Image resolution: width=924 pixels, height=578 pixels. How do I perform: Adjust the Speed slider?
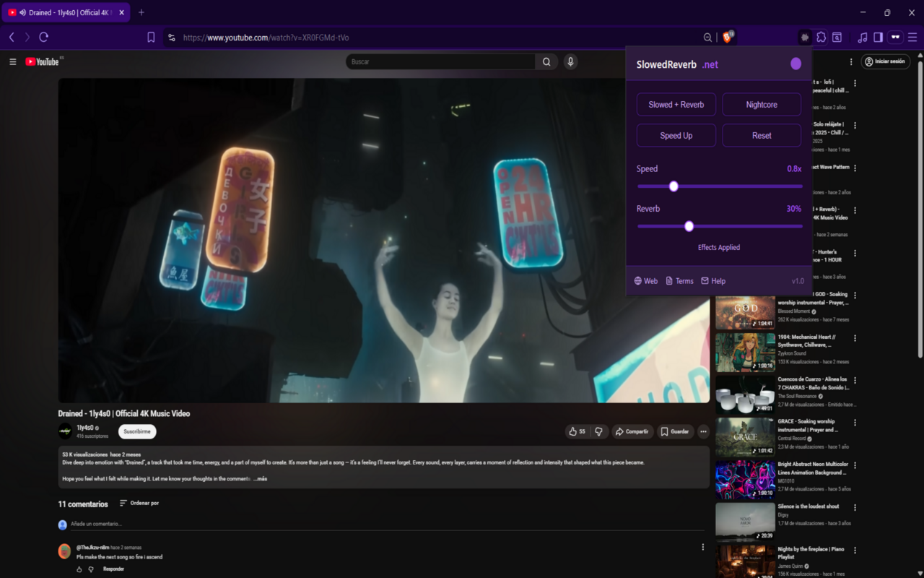[x=720, y=186]
